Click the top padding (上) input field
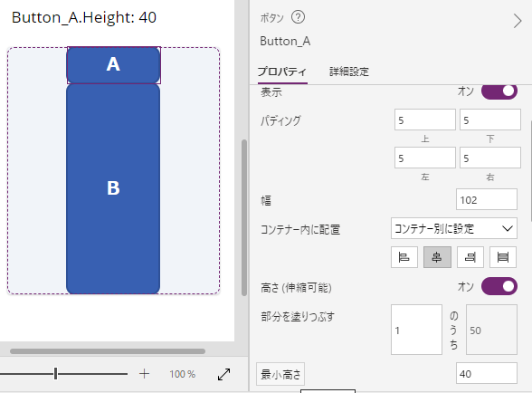Image resolution: width=532 pixels, height=393 pixels. (425, 120)
